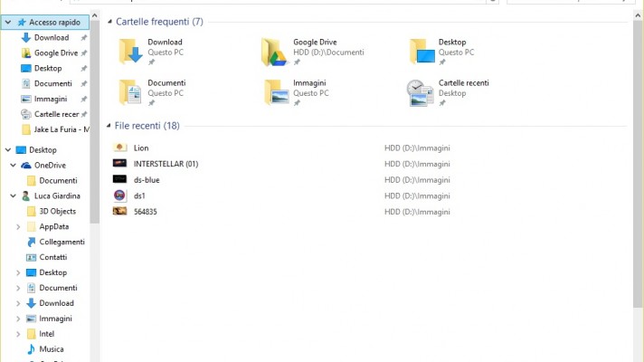Expand the Immagini node under Luca Giardina
The width and height of the screenshot is (644, 362).
click(18, 319)
